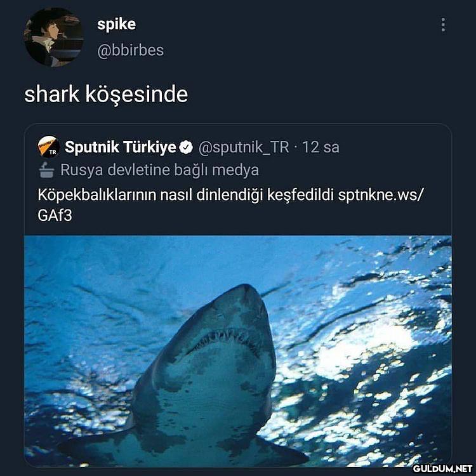476x476 pixels.
Task: Click the display name 'spike'
Action: tap(116, 24)
